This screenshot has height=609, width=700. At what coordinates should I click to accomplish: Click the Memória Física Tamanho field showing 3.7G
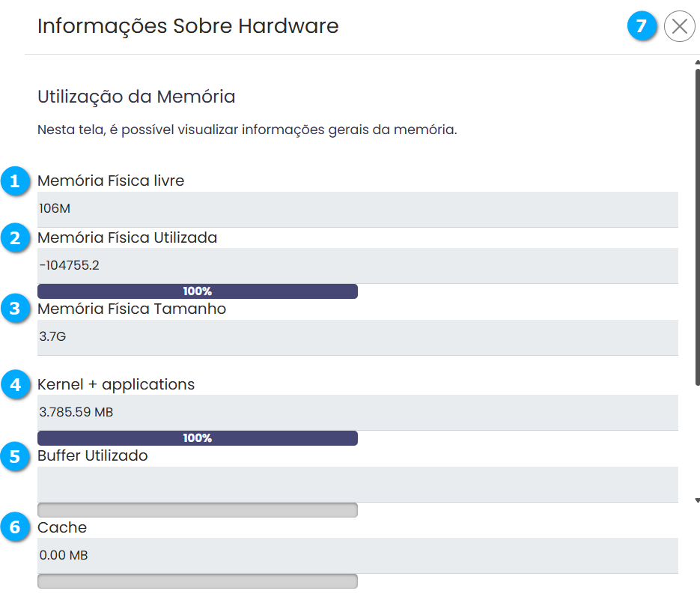[357, 337]
